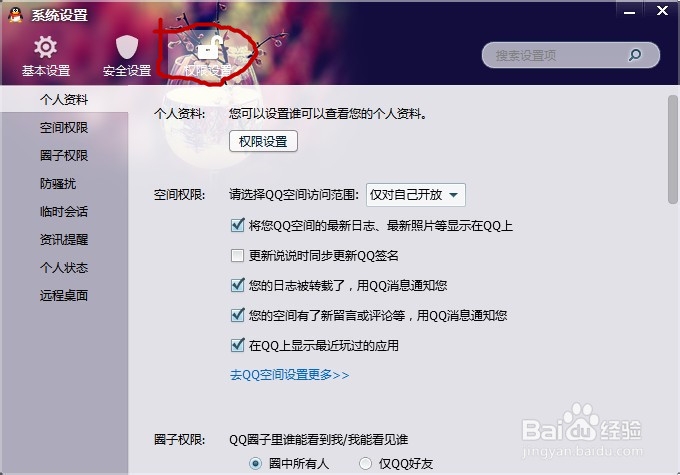Expand the 仅对自己开放 access dropdown

pyautogui.click(x=416, y=195)
